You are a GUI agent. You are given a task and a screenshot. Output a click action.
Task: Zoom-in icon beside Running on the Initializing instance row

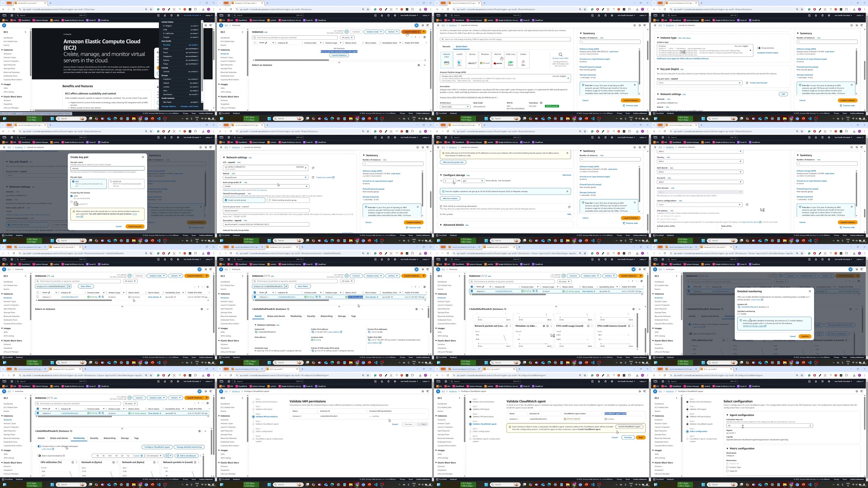pos(99,297)
